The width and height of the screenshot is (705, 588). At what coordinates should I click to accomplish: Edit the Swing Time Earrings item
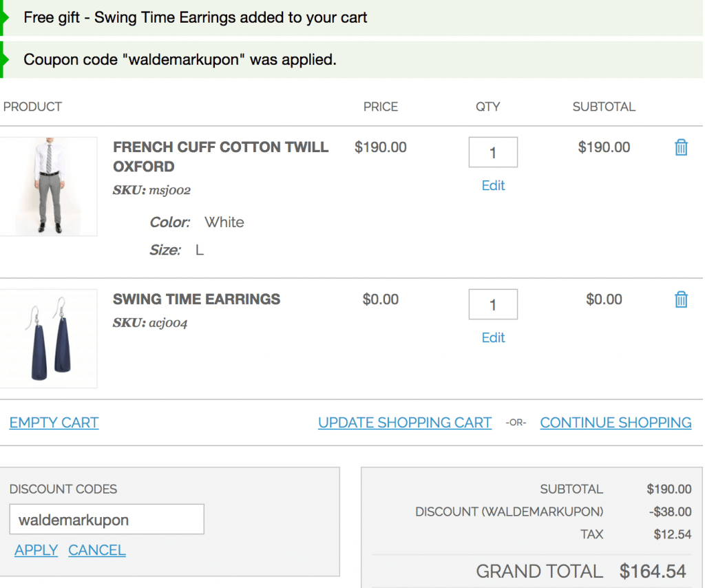(x=493, y=337)
